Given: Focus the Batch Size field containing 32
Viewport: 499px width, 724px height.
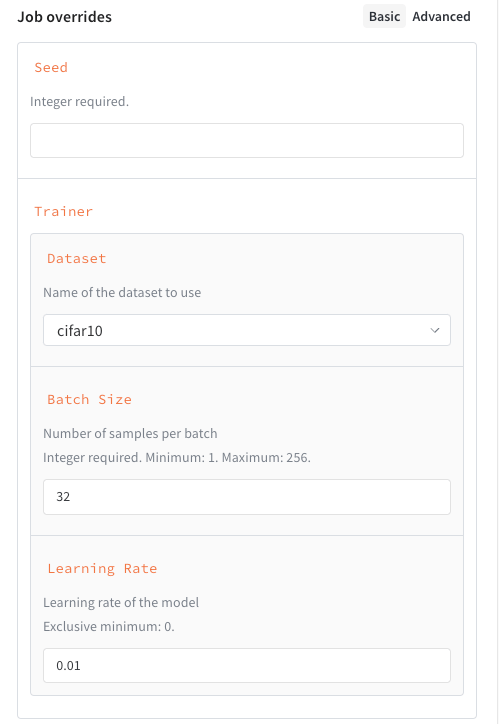Looking at the screenshot, I should click(247, 497).
